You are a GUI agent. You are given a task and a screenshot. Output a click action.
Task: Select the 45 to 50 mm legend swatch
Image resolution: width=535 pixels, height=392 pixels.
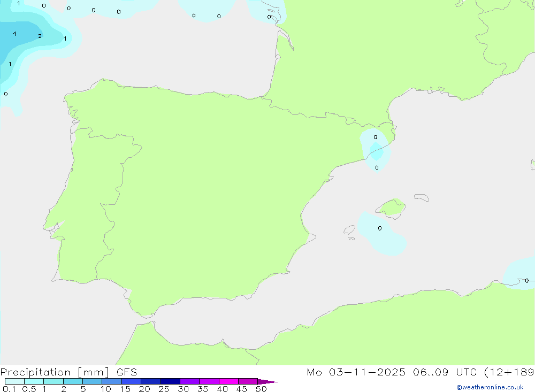click(248, 381)
